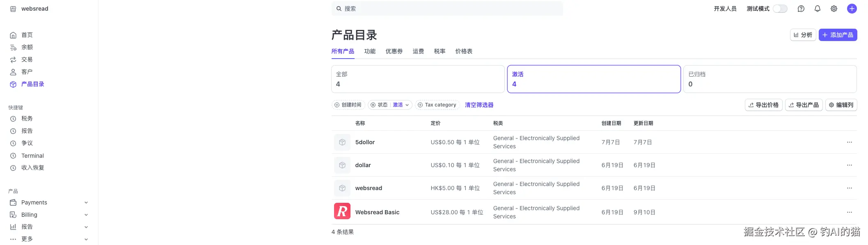The image size is (868, 245).
Task: Expand the Payments section chevron
Action: pos(86,202)
